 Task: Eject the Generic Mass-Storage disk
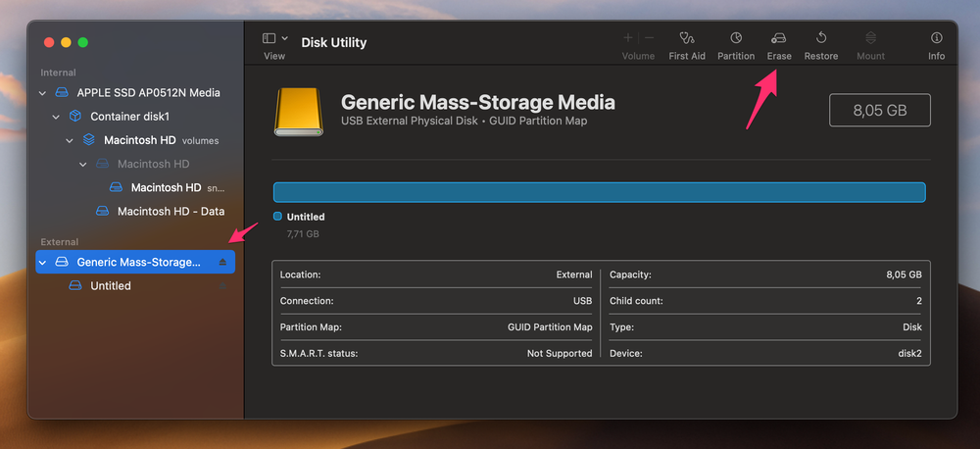tap(222, 263)
